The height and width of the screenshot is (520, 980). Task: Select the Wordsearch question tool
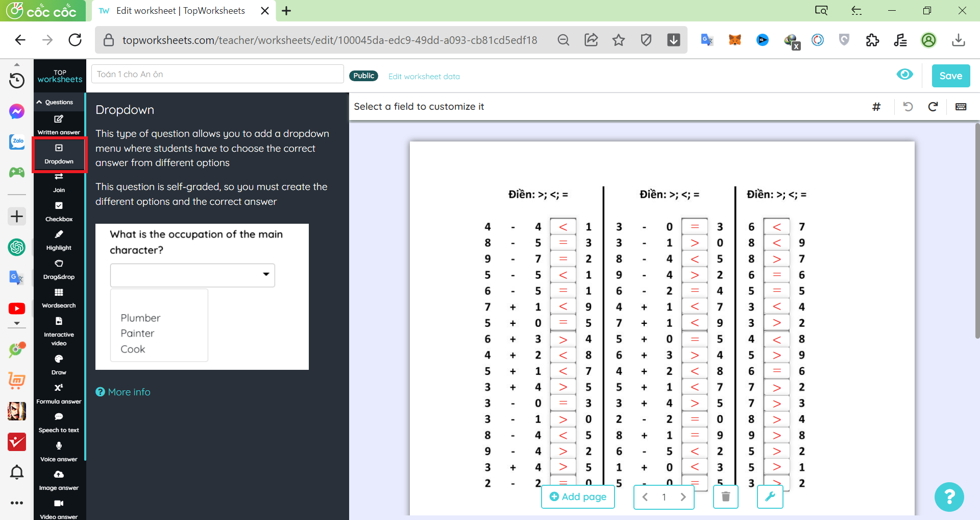coord(59,298)
